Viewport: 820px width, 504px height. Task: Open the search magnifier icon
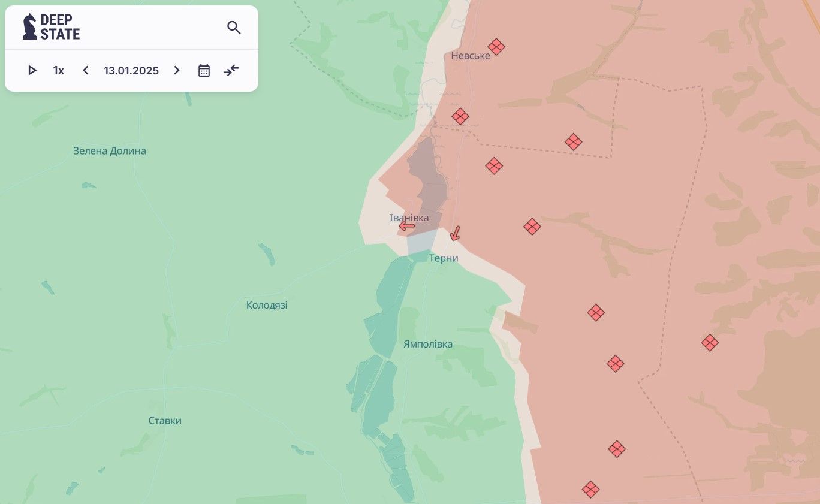coord(234,28)
